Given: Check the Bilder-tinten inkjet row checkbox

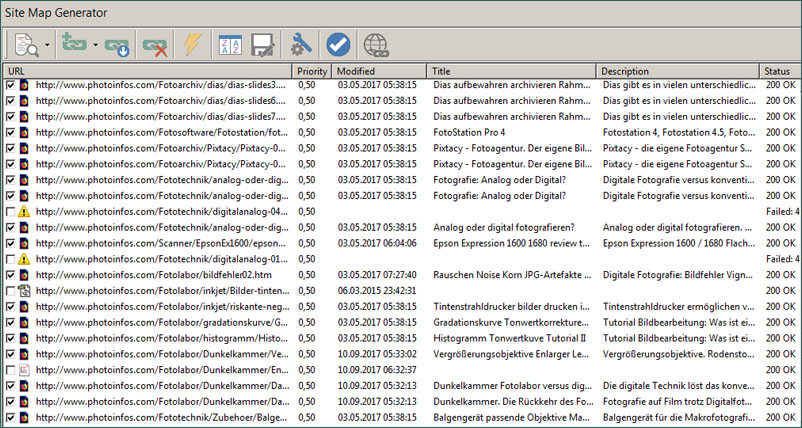Looking at the screenshot, I should [10, 290].
